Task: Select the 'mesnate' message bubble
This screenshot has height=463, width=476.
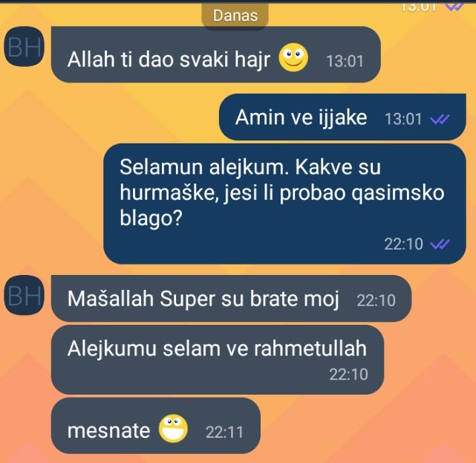Action: 156,426
